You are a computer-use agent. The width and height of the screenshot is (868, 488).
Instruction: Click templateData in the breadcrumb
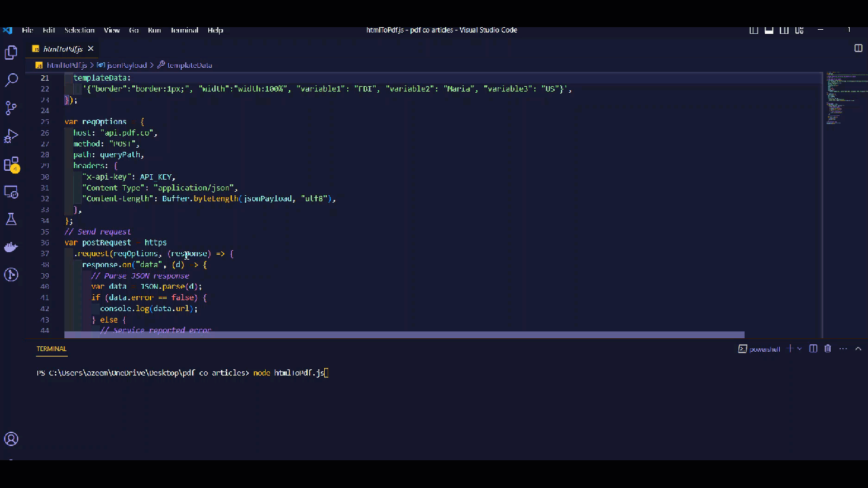coord(189,65)
